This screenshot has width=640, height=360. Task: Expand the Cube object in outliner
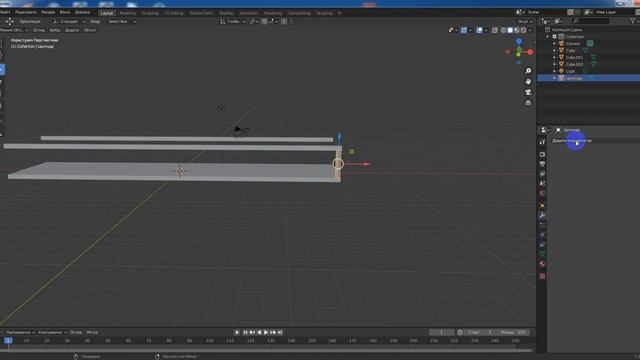(554, 51)
